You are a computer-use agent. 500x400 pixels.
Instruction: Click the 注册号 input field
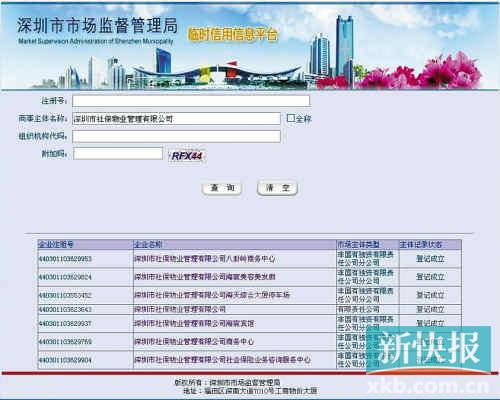pyautogui.click(x=191, y=101)
